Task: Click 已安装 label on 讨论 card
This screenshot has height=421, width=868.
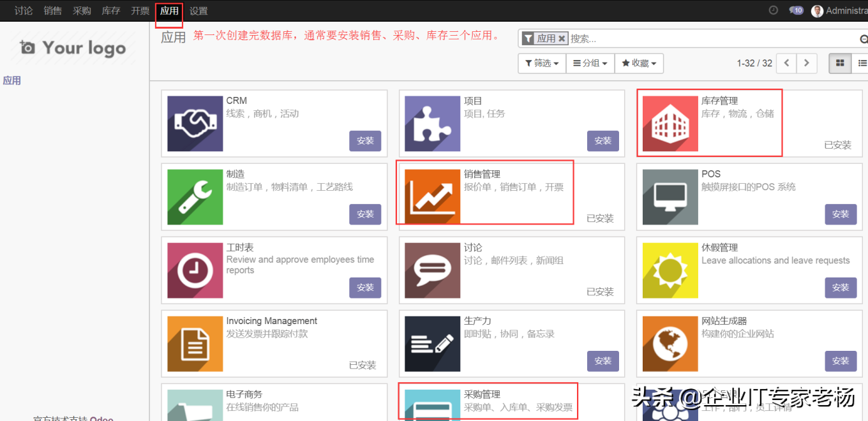Action: (x=600, y=292)
